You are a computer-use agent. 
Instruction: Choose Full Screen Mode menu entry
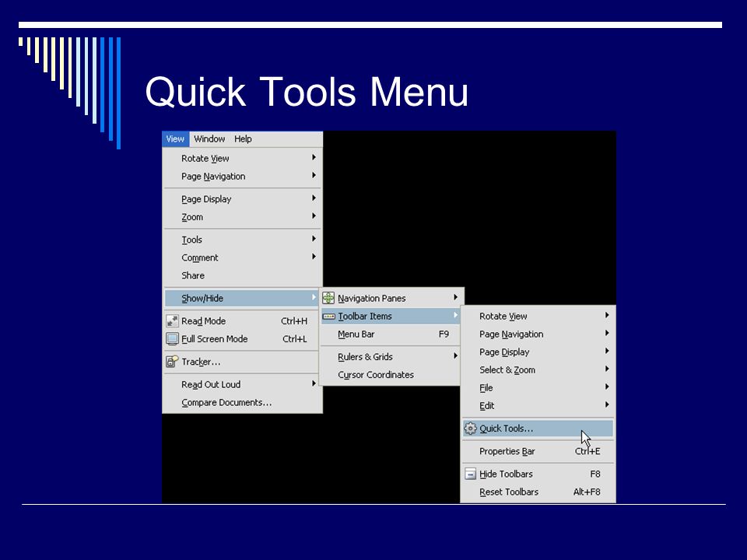[242, 339]
